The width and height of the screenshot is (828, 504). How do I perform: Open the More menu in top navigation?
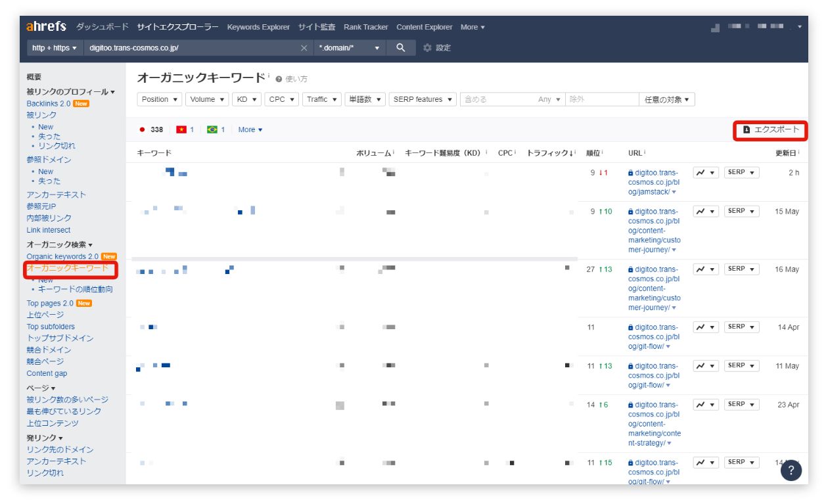pos(472,27)
